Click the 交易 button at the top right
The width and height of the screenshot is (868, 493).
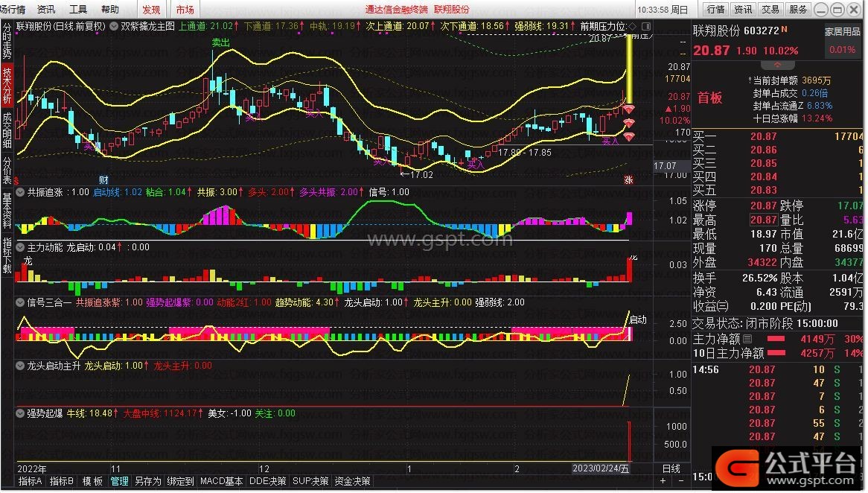[770, 10]
